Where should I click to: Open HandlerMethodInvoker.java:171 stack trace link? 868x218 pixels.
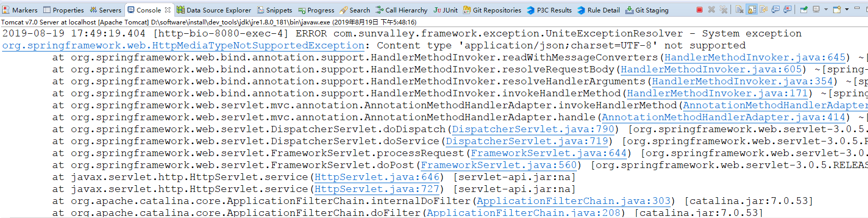tap(718, 93)
